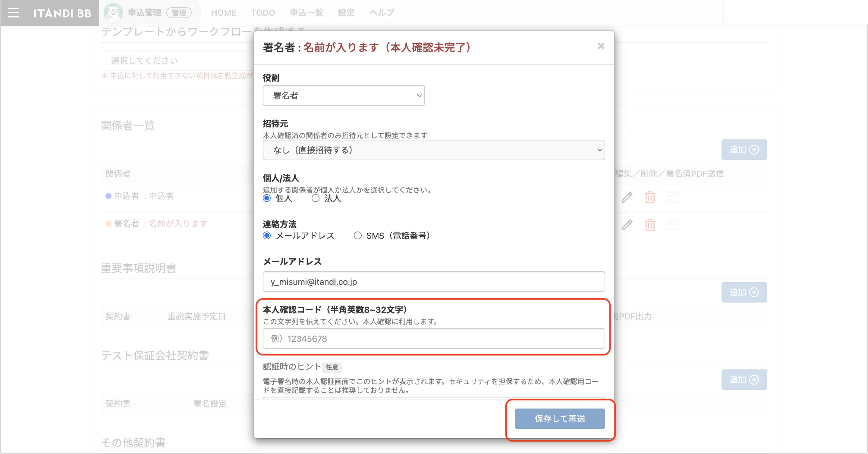Image resolution: width=868 pixels, height=454 pixels.
Task: Click the 重要事項説明書 heading
Action: point(139,268)
